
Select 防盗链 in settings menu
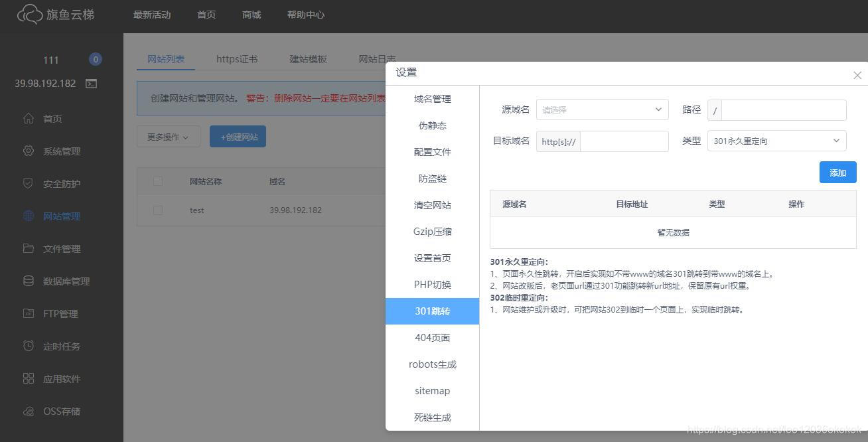coord(432,179)
